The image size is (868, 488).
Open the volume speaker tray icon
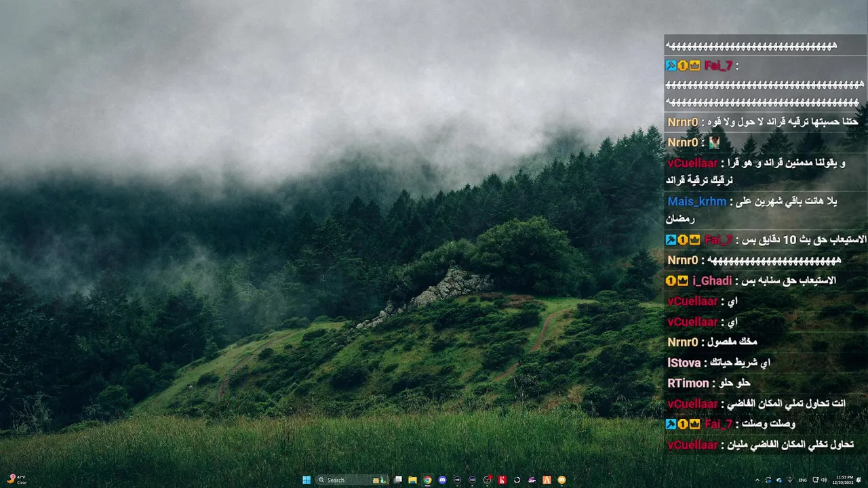[x=824, y=480]
